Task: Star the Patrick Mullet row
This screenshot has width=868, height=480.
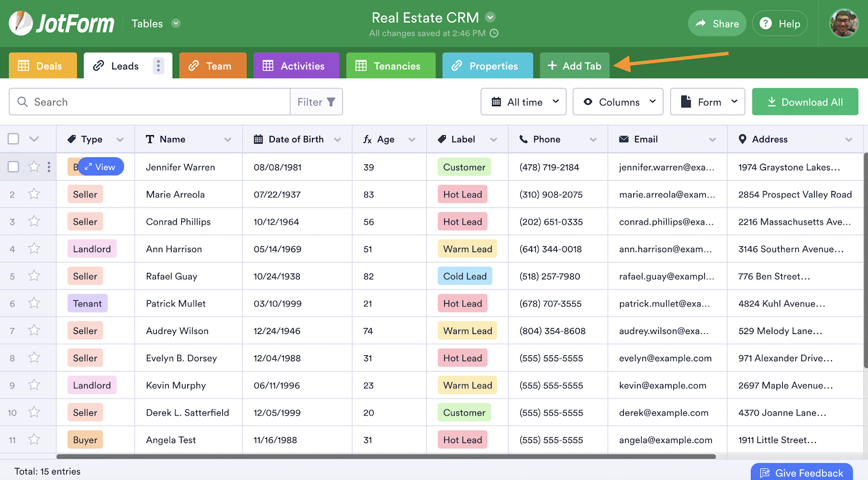Action: (34, 303)
